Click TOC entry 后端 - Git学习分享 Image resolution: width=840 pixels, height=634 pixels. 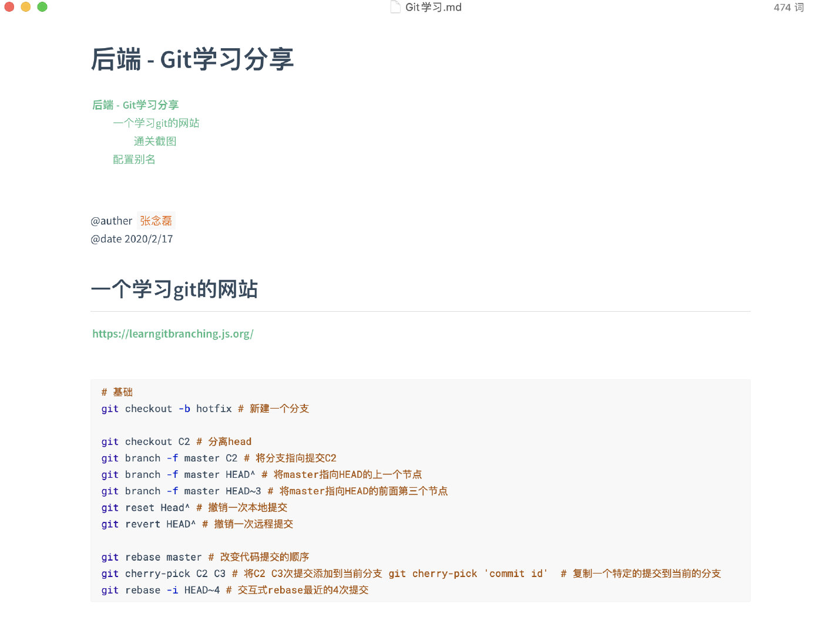tap(135, 104)
